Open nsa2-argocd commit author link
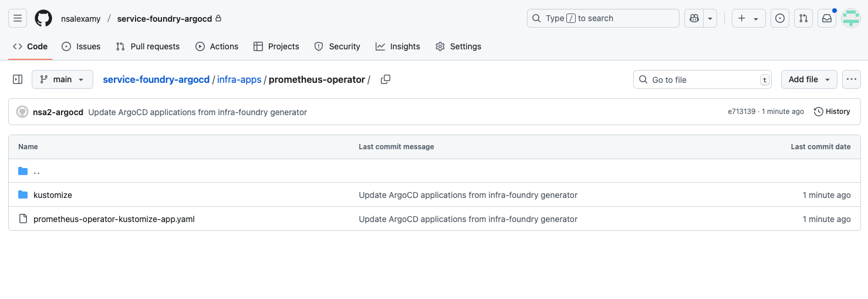 point(58,112)
